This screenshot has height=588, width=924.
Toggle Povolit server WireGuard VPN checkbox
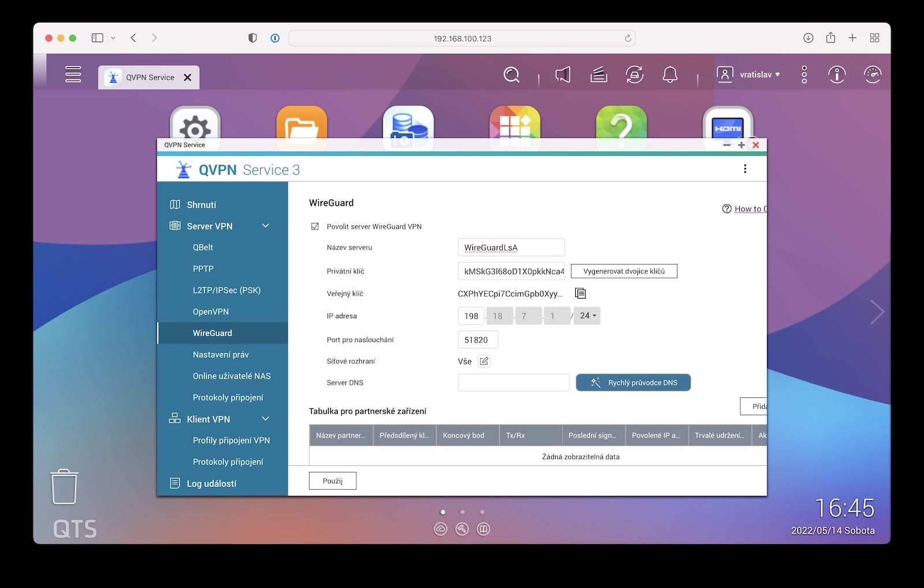coord(315,226)
